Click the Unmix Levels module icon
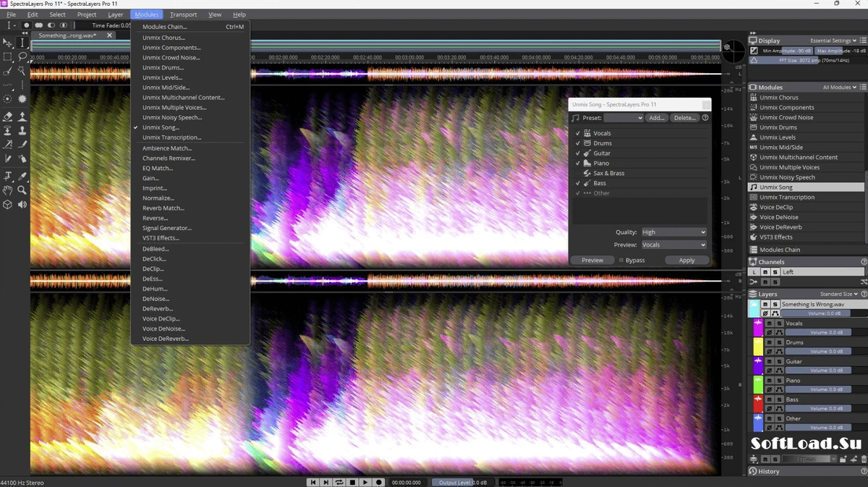This screenshot has height=487, width=868. tap(753, 137)
